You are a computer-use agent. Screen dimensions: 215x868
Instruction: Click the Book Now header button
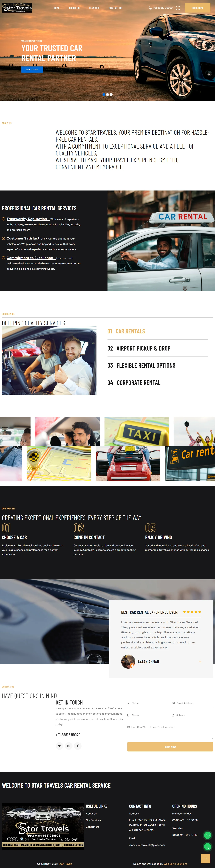click(x=197, y=8)
